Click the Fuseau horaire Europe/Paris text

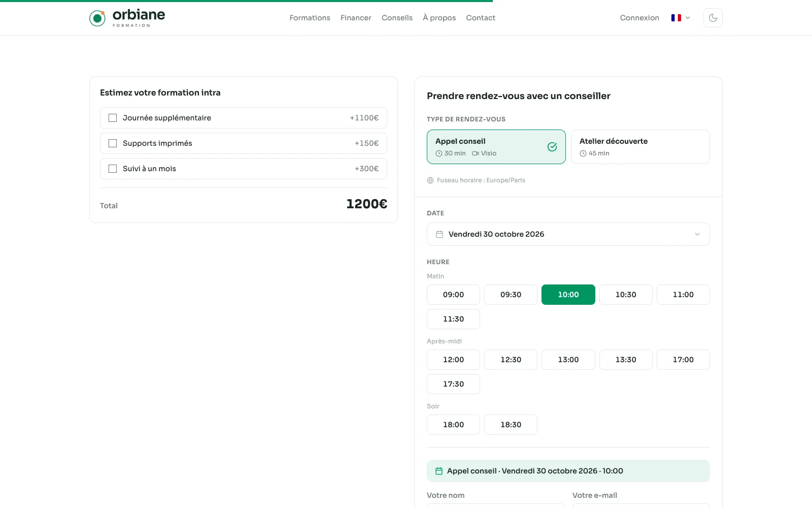pos(481,180)
